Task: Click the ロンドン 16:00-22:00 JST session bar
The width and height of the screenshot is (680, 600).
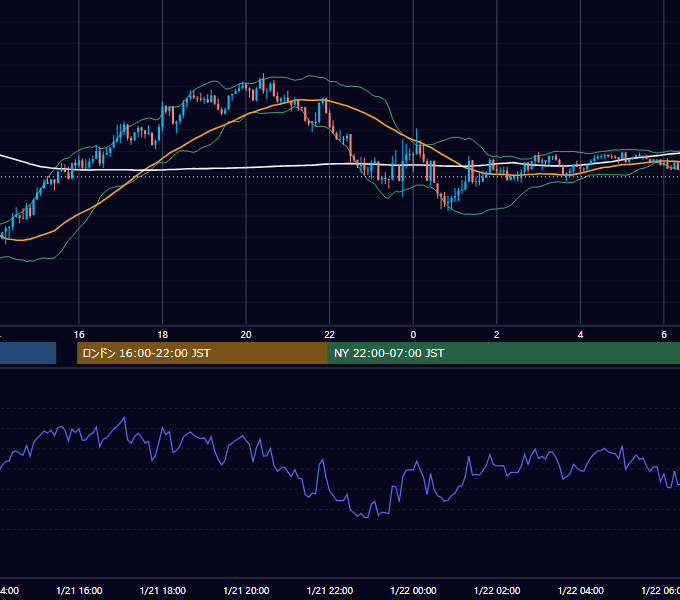Action: coord(202,353)
